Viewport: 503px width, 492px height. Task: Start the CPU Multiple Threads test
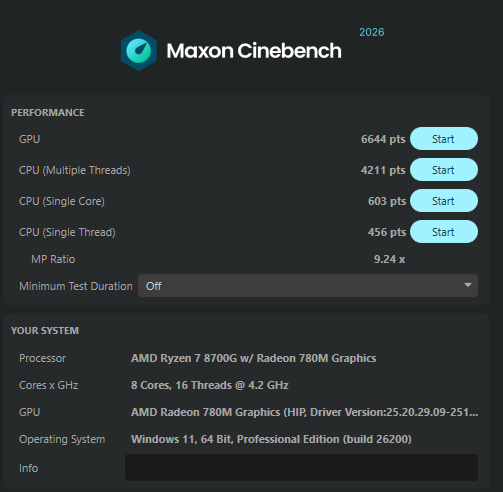coord(444,170)
